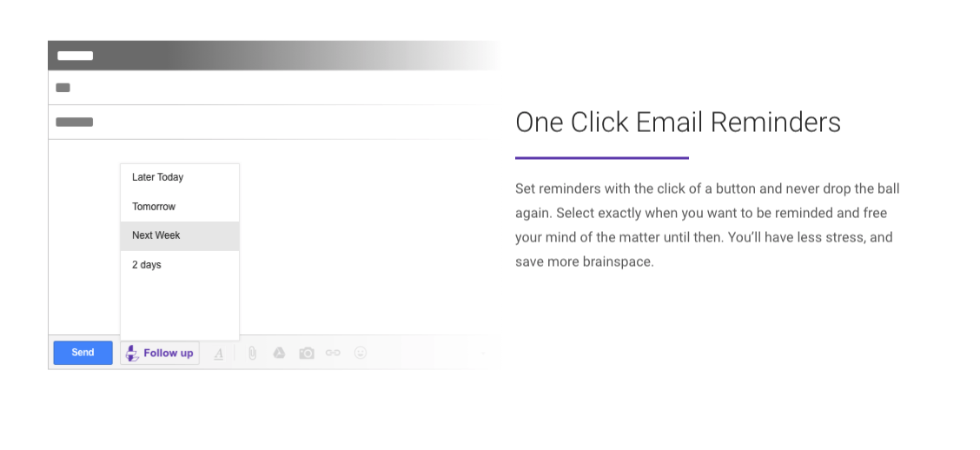980x450 pixels.
Task: Click the paperclip attach files icon
Action: [x=252, y=353]
